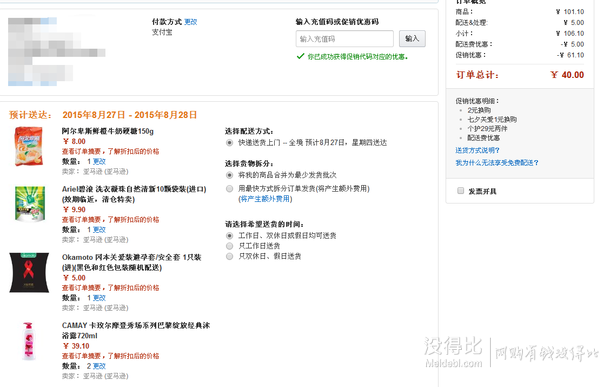Click 个护29元两件 promotion entry
The height and width of the screenshot is (387, 610).
click(x=487, y=128)
